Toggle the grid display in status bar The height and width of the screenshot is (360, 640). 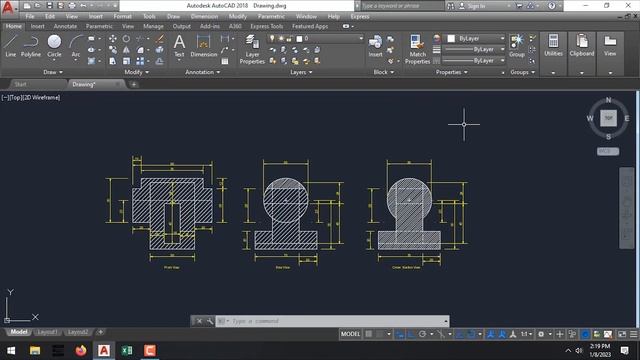pos(369,334)
